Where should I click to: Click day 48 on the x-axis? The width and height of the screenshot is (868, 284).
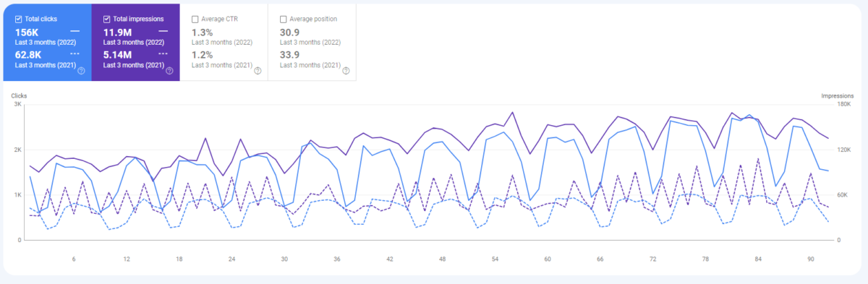[x=442, y=259]
